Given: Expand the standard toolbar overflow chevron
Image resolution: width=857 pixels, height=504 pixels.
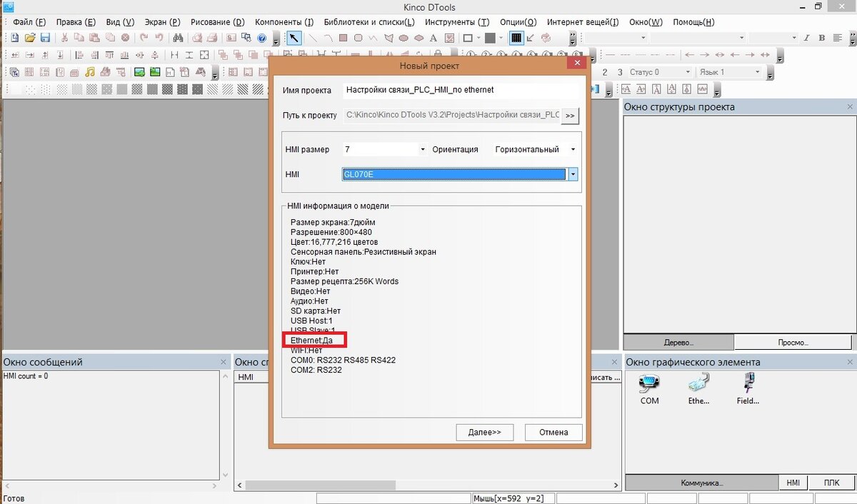Looking at the screenshot, I should [276, 39].
